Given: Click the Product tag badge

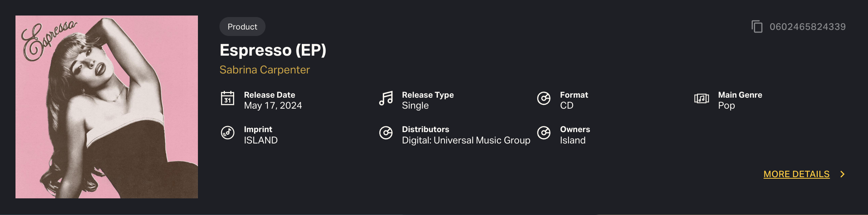Looking at the screenshot, I should click(x=242, y=26).
